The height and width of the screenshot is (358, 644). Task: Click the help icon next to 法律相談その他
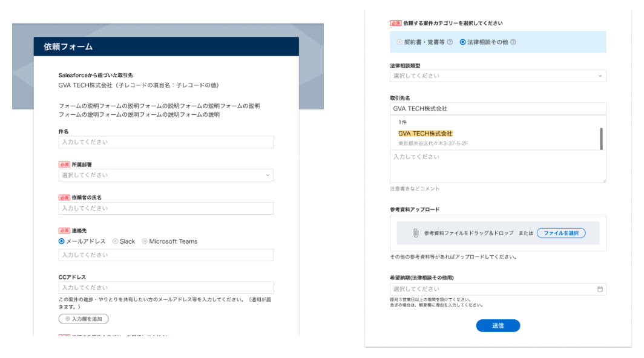(513, 42)
